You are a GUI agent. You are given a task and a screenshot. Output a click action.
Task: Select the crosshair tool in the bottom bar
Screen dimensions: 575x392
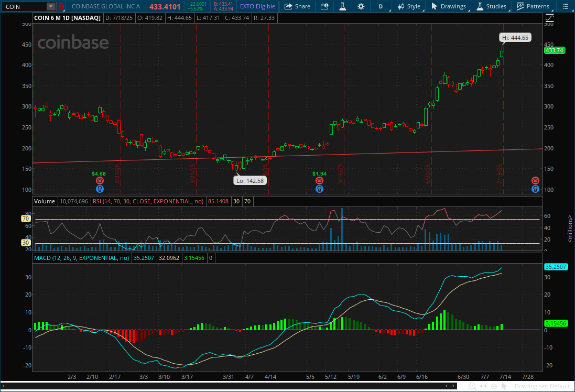pos(494,386)
